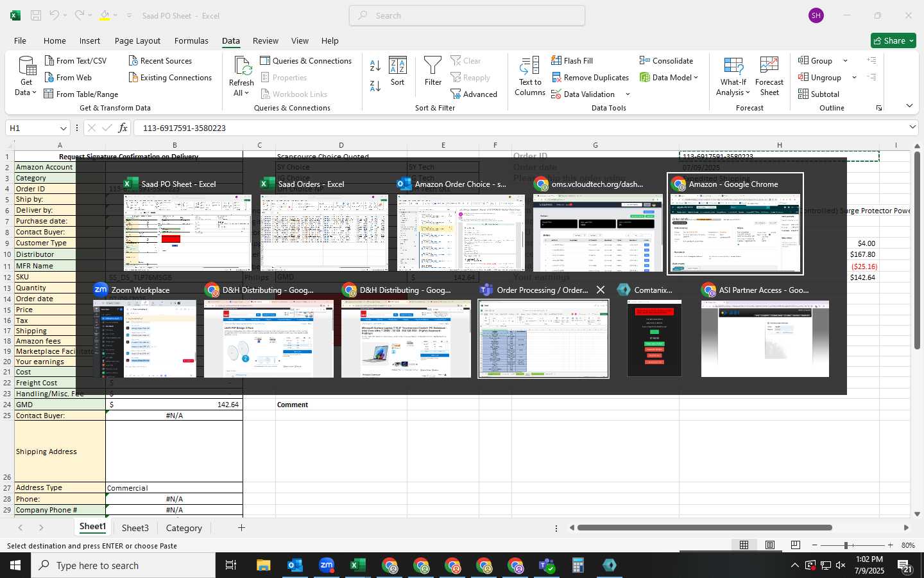Switch to Page Layout view icon
The image size is (924, 578).
(770, 545)
